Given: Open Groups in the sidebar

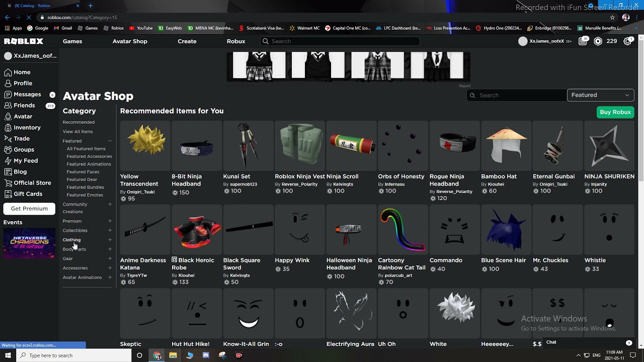Looking at the screenshot, I should point(19,149).
